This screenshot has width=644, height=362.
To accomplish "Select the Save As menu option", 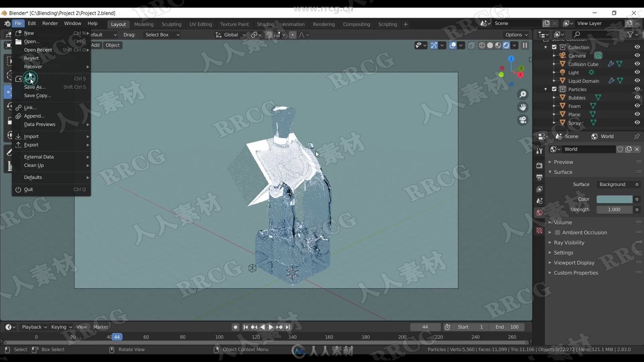I will pos(35,87).
